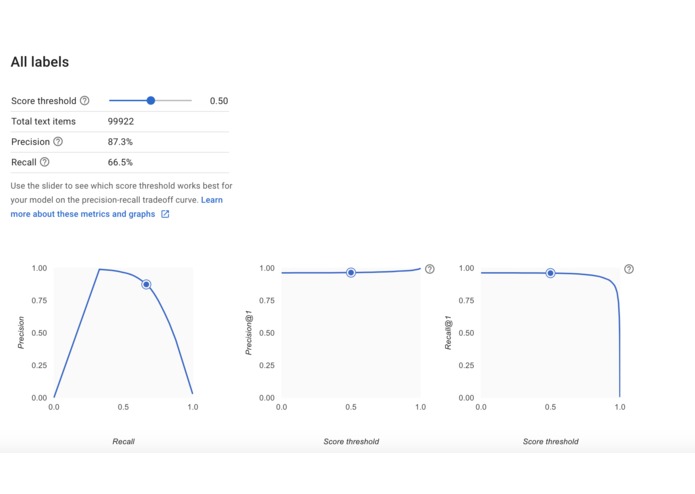
Task: Click the help icon on Precision@1 chart
Action: point(430,269)
